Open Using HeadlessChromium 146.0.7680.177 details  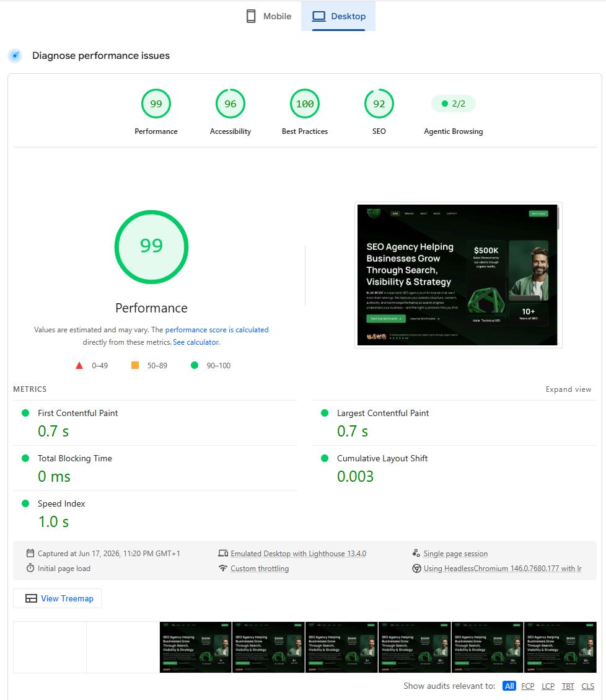pos(503,569)
